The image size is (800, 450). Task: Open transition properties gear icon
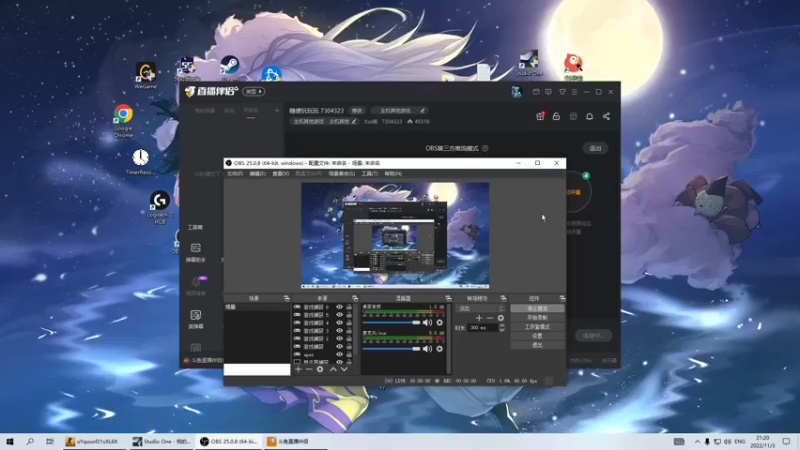(x=501, y=318)
